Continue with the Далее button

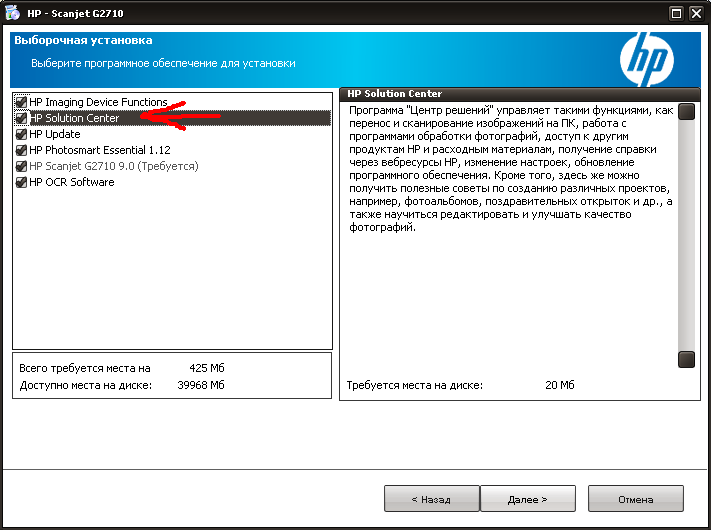(527, 499)
